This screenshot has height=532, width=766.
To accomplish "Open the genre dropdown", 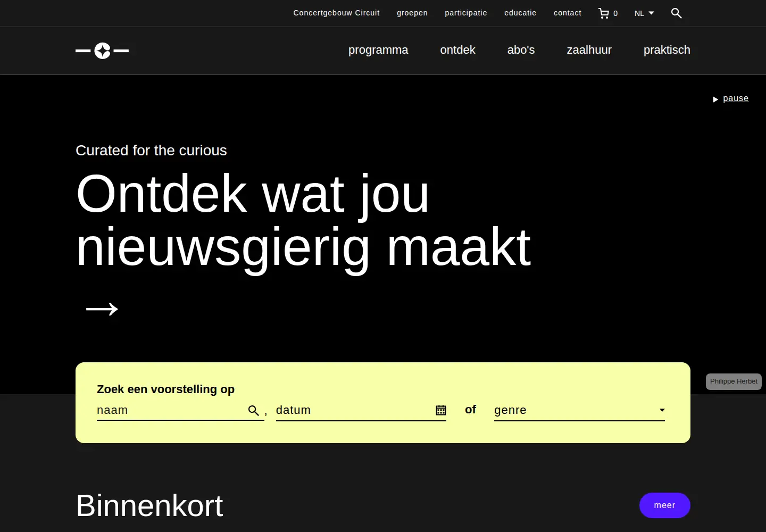I will [x=579, y=410].
